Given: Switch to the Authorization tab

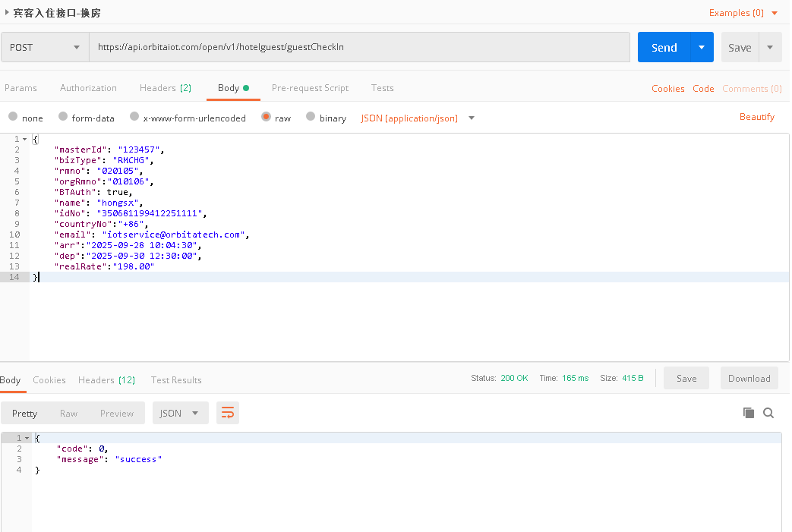Looking at the screenshot, I should [88, 88].
